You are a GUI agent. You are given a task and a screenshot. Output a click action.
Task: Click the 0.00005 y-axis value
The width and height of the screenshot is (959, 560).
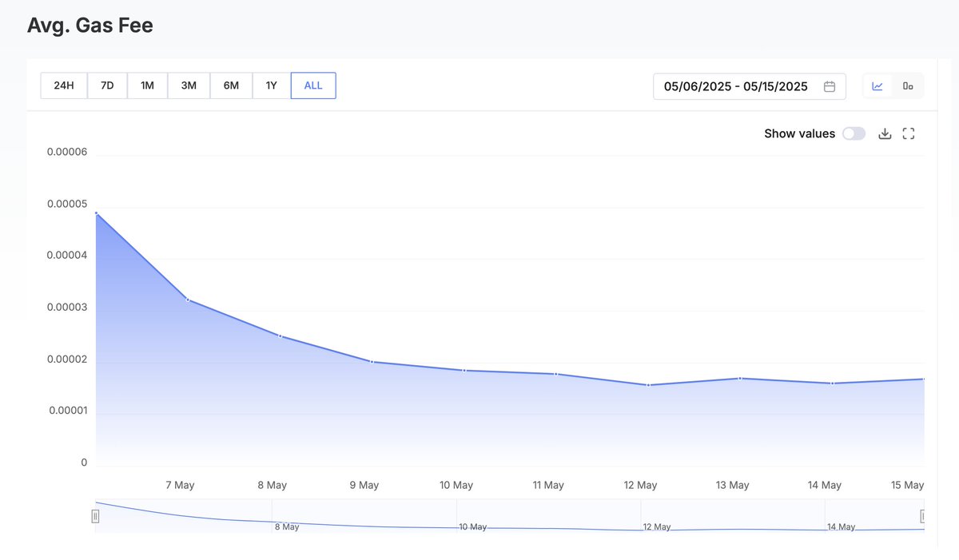[67, 205]
